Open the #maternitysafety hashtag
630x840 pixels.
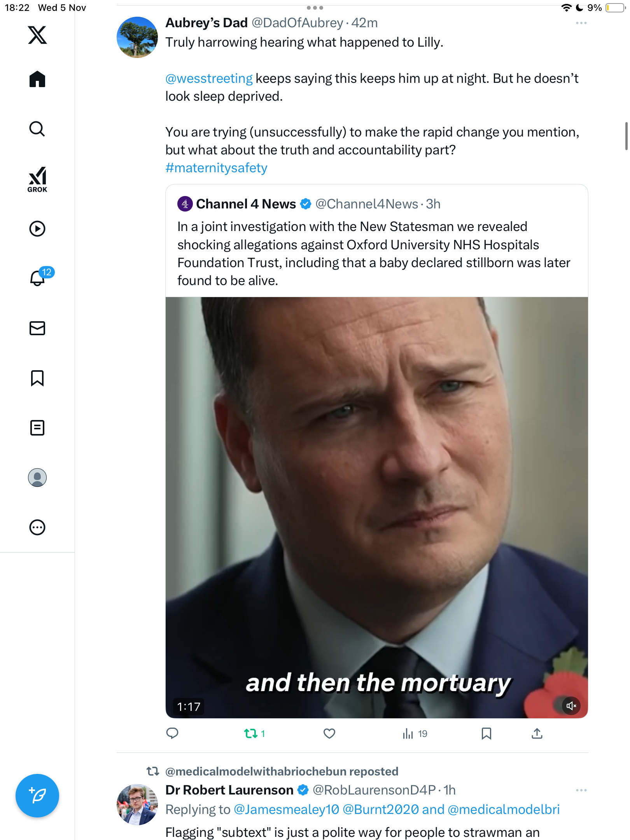[x=216, y=168]
